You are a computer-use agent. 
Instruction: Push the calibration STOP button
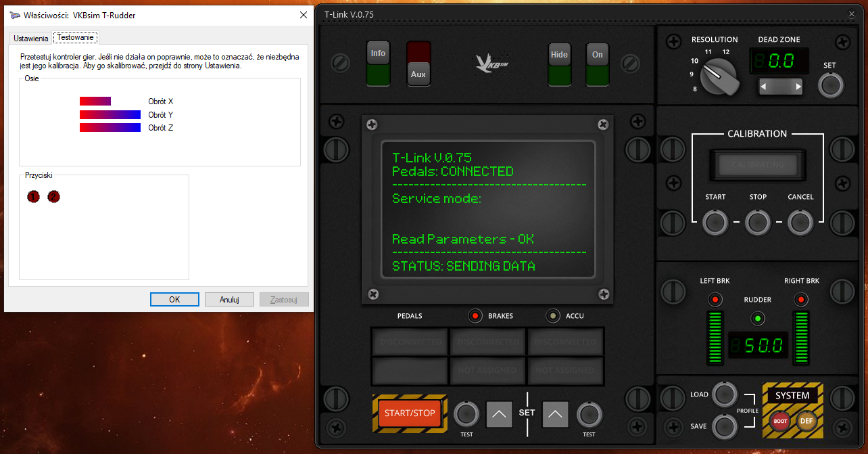(758, 222)
